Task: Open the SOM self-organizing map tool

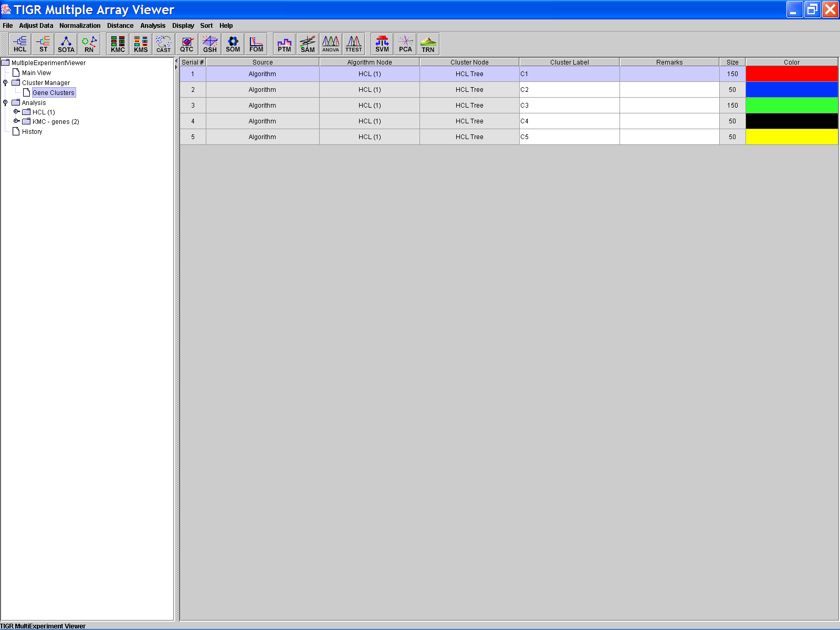Action: [233, 44]
